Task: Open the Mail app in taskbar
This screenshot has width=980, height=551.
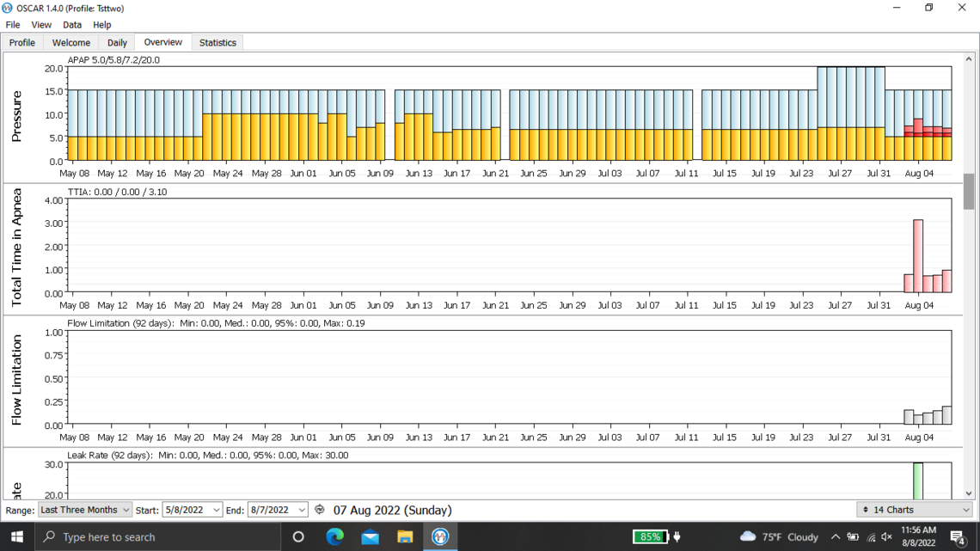Action: 370,536
